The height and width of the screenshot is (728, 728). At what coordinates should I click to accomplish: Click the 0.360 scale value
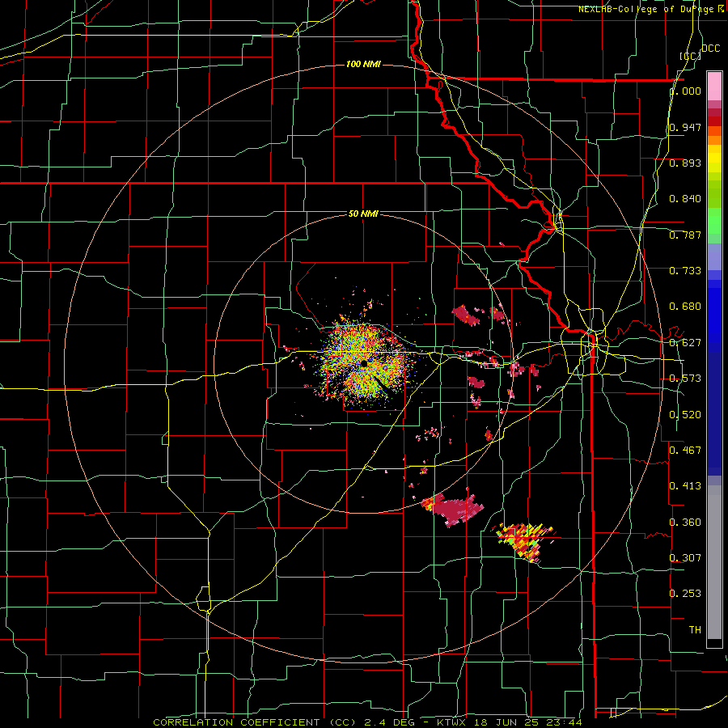(685, 523)
